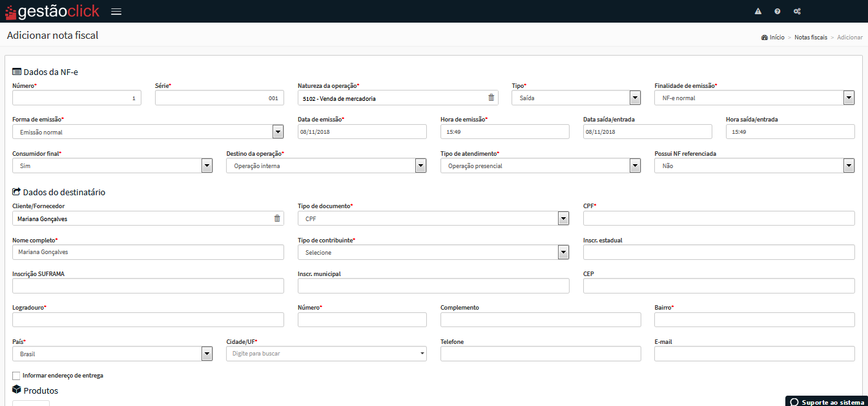Remove Mariana Gonçalves with trash icon
Image resolution: width=868 pixels, height=406 pixels.
pyautogui.click(x=277, y=219)
